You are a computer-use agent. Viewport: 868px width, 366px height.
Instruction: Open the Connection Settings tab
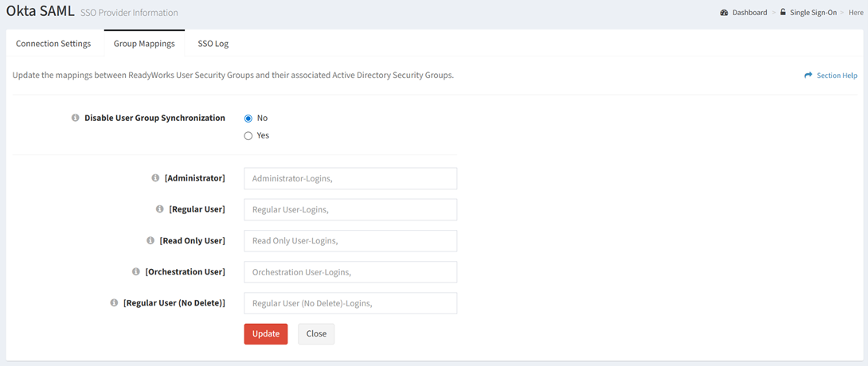[53, 44]
